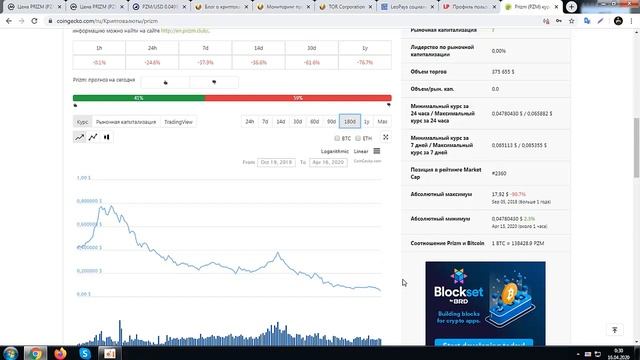This screenshot has height=360, width=640.
Task: Open the orange app on the taskbar
Action: [109, 353]
